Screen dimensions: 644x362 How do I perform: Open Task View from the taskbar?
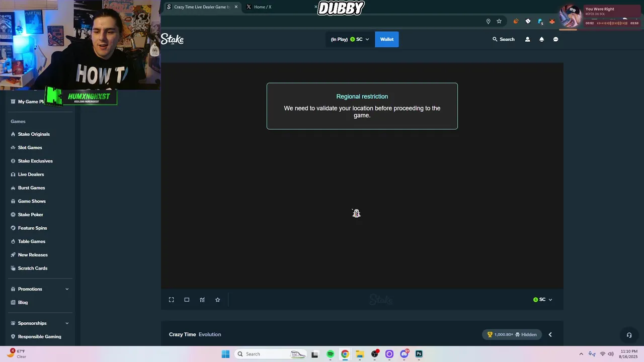tap(314, 354)
